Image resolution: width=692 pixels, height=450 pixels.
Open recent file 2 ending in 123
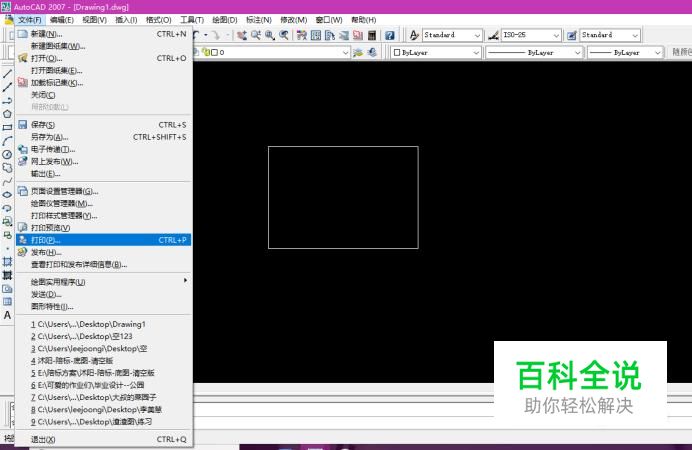[x=104, y=336]
